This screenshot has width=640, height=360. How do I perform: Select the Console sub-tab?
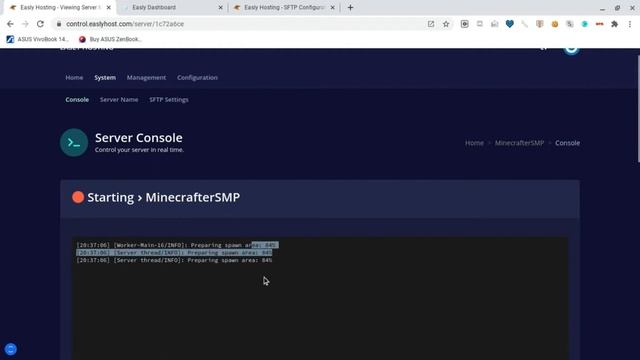[77, 100]
